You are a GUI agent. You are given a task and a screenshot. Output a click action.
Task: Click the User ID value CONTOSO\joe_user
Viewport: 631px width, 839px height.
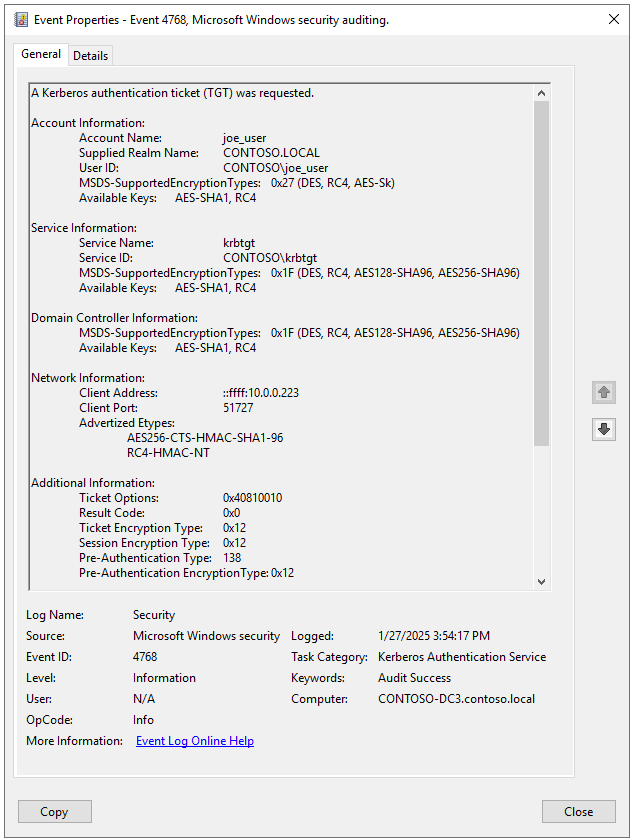point(276,168)
